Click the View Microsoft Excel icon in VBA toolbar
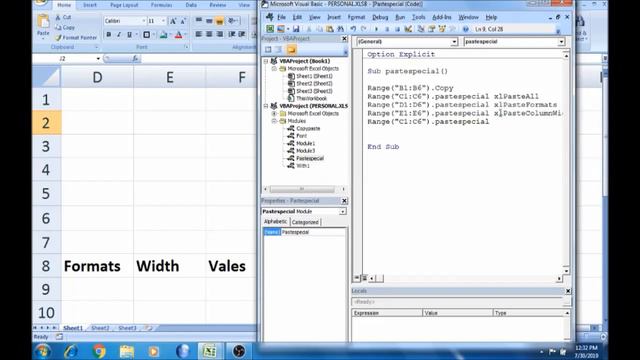The height and width of the screenshot is (360, 640). pyautogui.click(x=270, y=29)
